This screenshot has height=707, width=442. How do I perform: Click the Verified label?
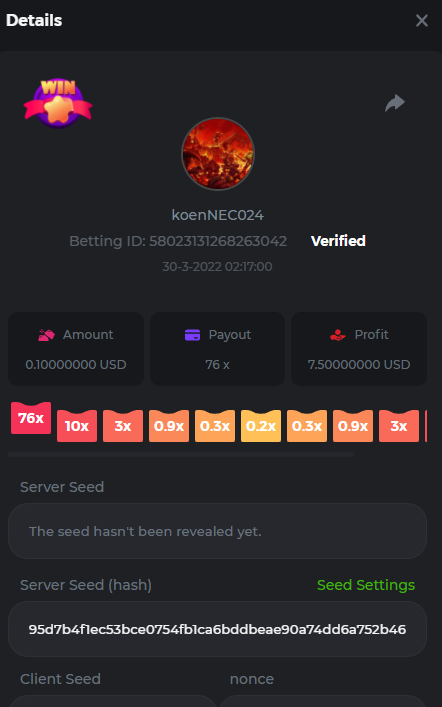pyautogui.click(x=338, y=241)
